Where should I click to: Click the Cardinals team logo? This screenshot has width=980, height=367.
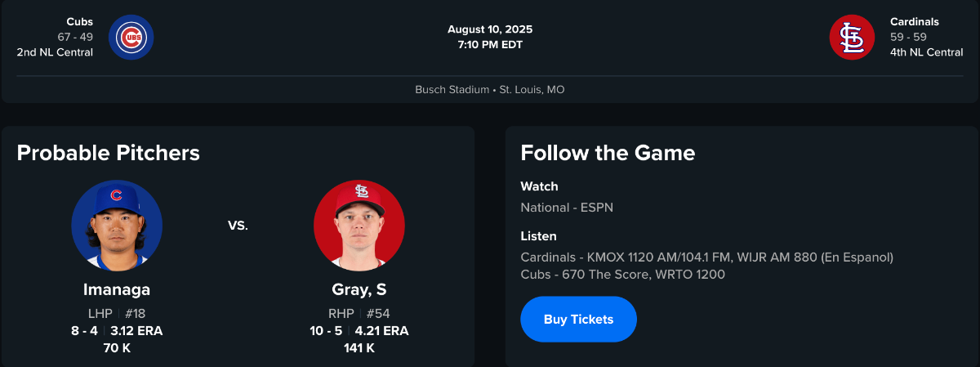(x=852, y=38)
